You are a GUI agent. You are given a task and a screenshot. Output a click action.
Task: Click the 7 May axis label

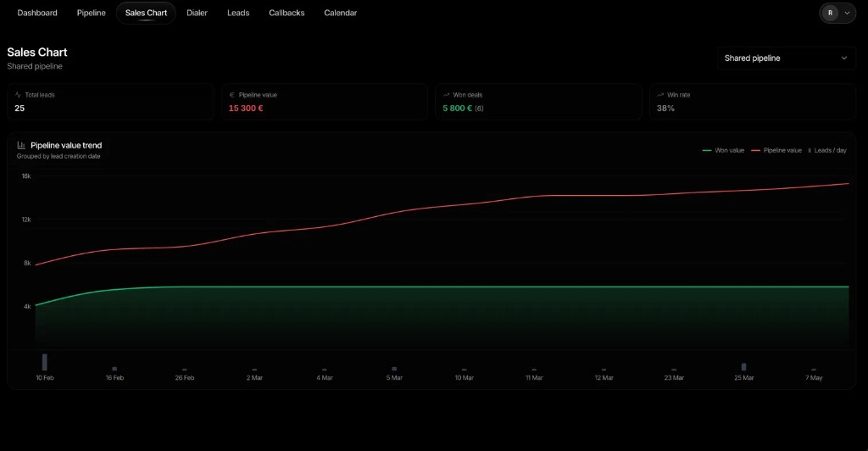(814, 378)
